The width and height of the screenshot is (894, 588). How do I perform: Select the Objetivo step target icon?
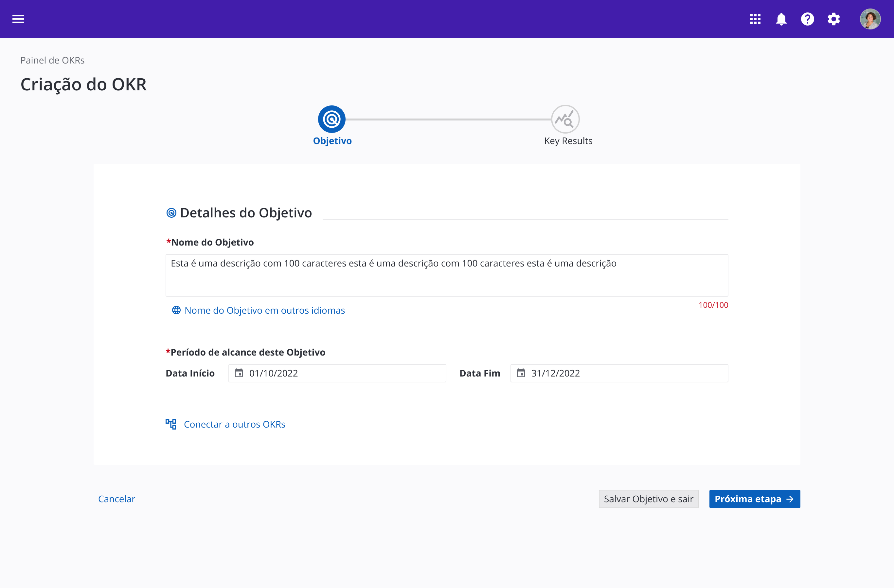(332, 119)
